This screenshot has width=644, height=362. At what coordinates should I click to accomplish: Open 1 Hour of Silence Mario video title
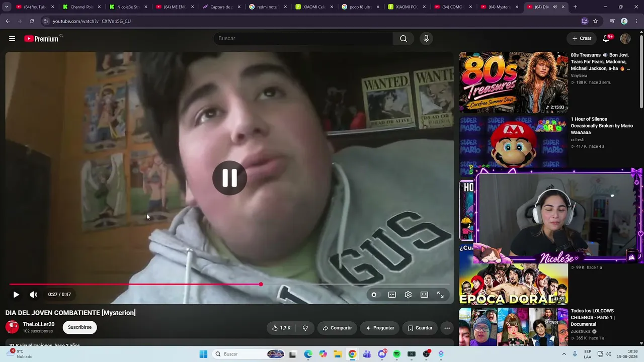click(602, 126)
